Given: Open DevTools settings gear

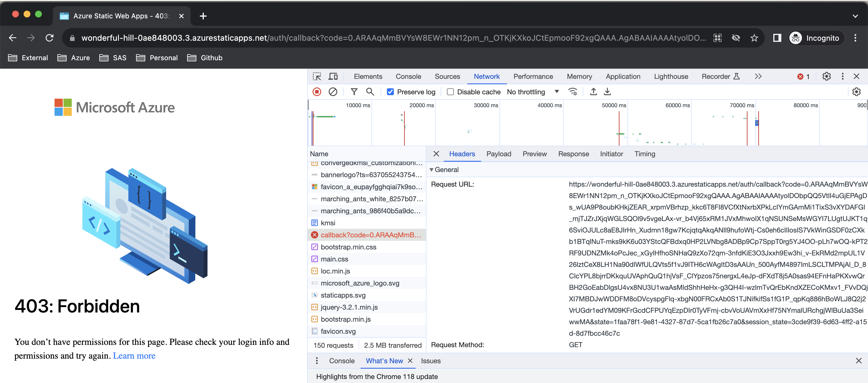Looking at the screenshot, I should click(x=826, y=76).
